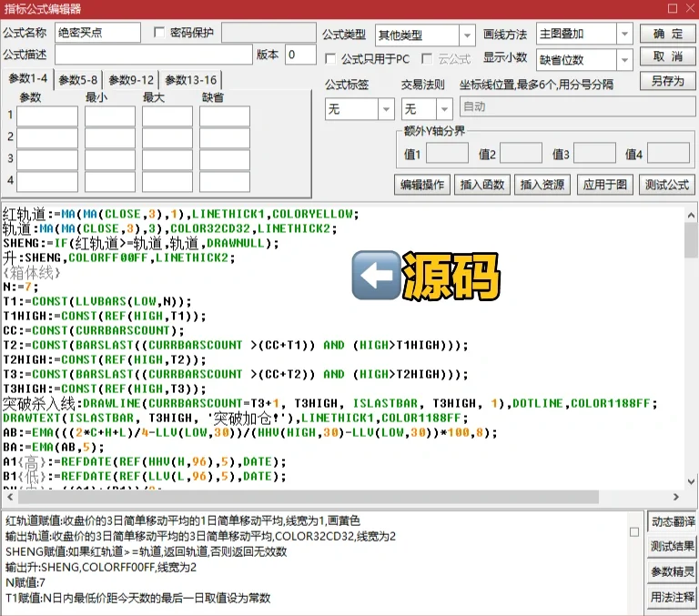Click the horizontal scroll-left arrow
Viewport: 699px width, 616px height.
click(x=9, y=497)
